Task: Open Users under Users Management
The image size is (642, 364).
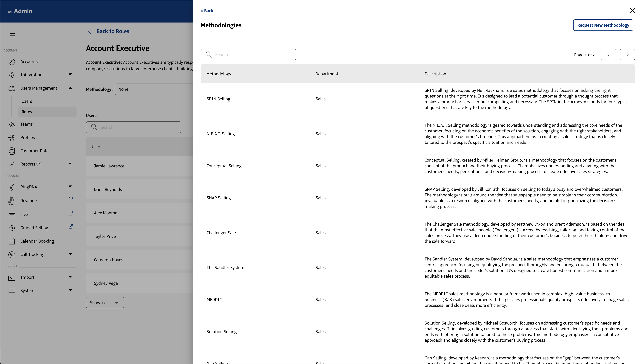Action: (27, 101)
